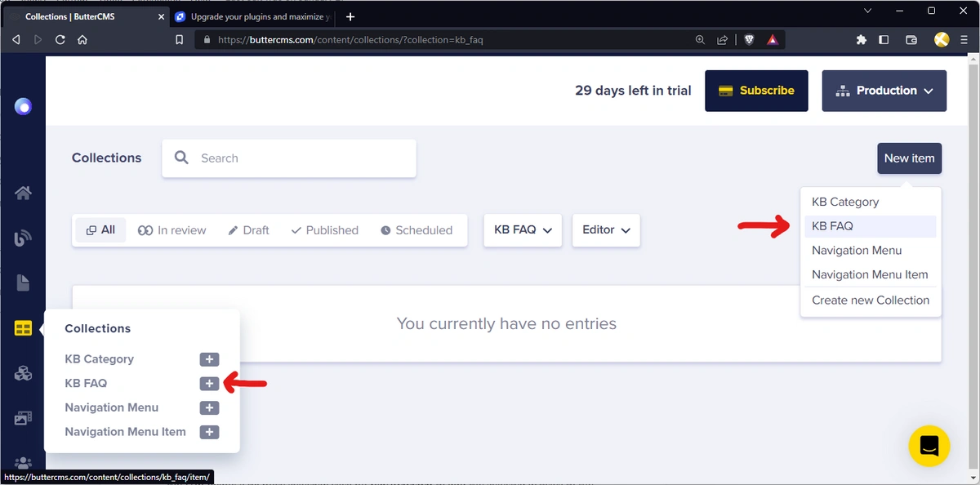Select the Scheduled filter tab
The height and width of the screenshot is (485, 980).
416,230
